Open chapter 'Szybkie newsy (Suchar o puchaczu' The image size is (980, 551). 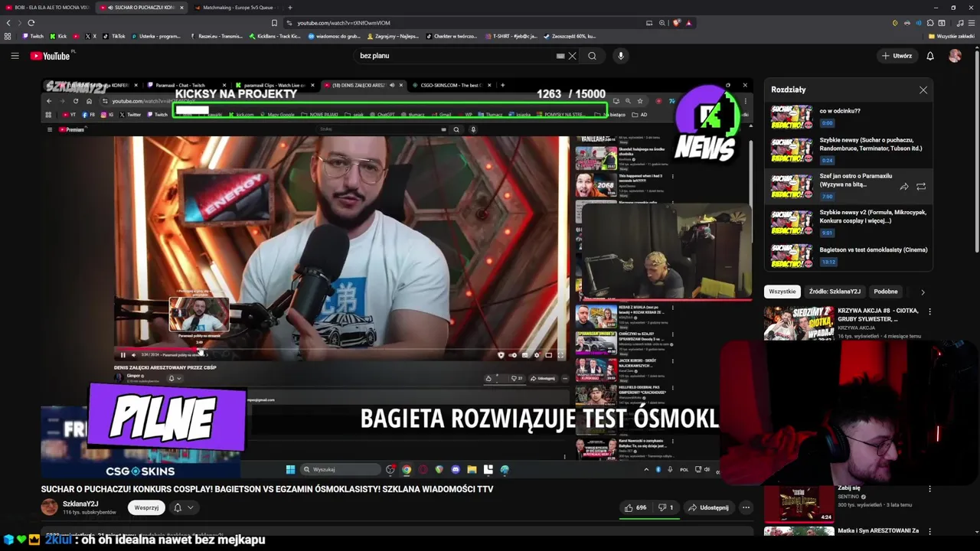tap(871, 144)
